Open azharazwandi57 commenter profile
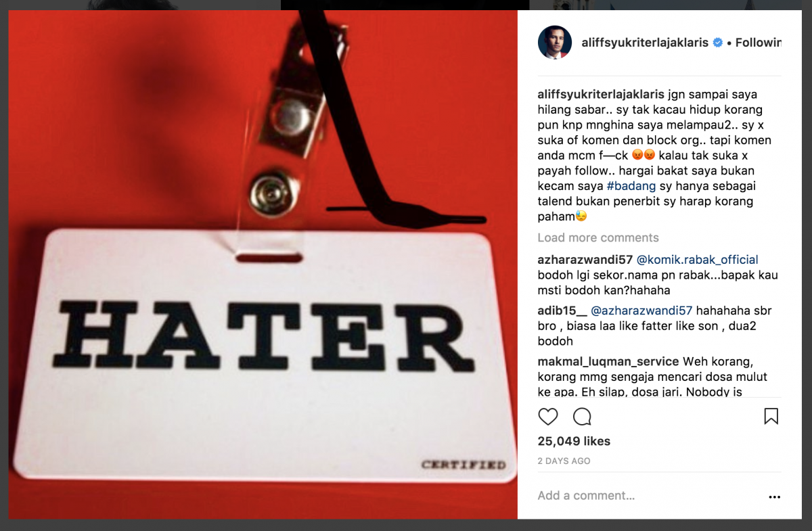The image size is (812, 531). 585,260
